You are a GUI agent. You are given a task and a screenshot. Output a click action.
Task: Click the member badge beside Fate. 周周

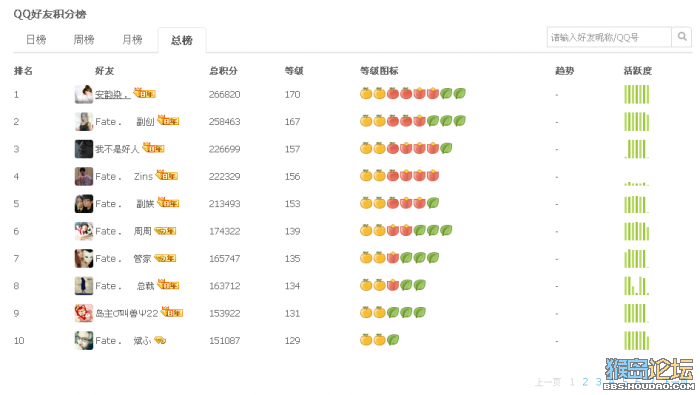click(165, 231)
